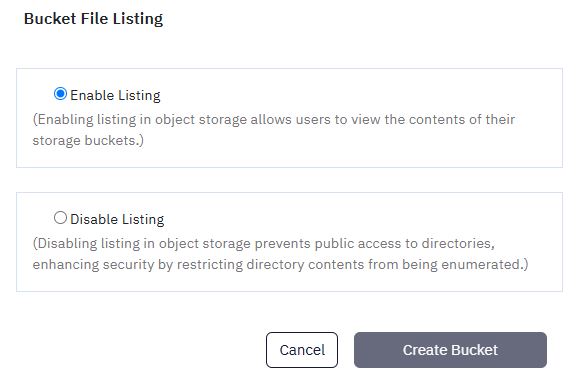
Task: Click the words "storage buckets.)" in the first description
Action: tap(88, 141)
